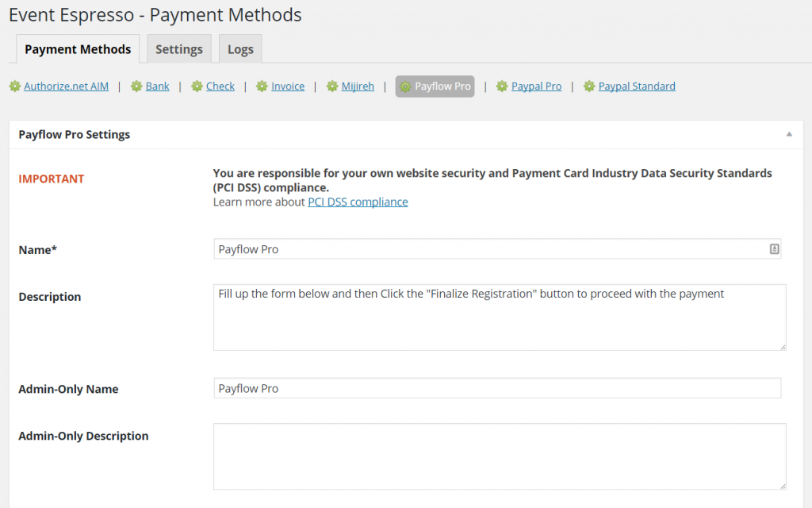812x508 pixels.
Task: Open the Logs tab
Action: click(240, 49)
